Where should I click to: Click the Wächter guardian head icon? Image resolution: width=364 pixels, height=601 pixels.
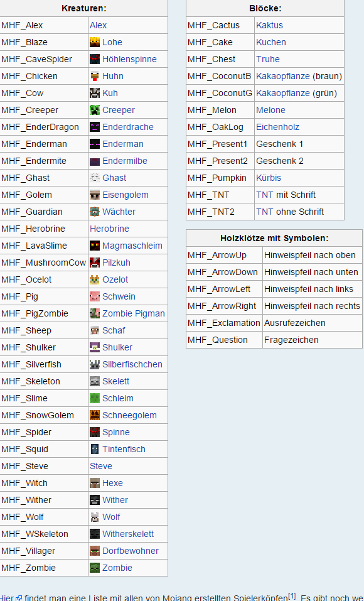pyautogui.click(x=95, y=212)
